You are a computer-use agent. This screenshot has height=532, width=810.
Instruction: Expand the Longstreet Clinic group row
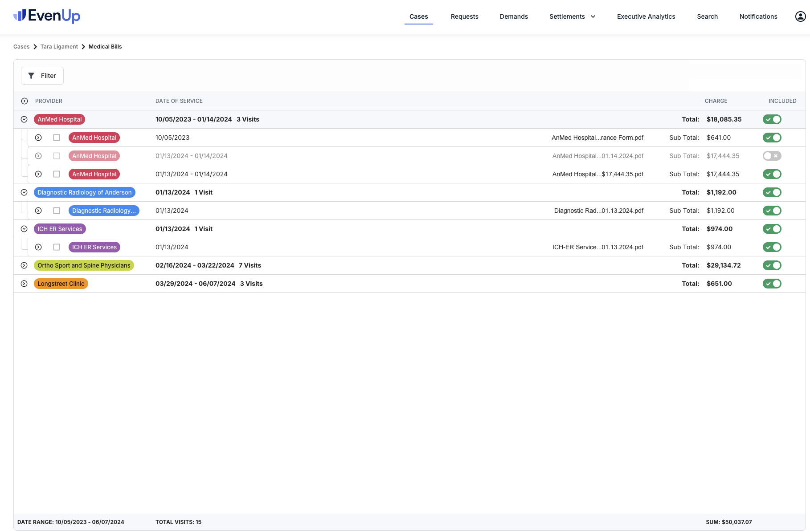click(x=24, y=284)
